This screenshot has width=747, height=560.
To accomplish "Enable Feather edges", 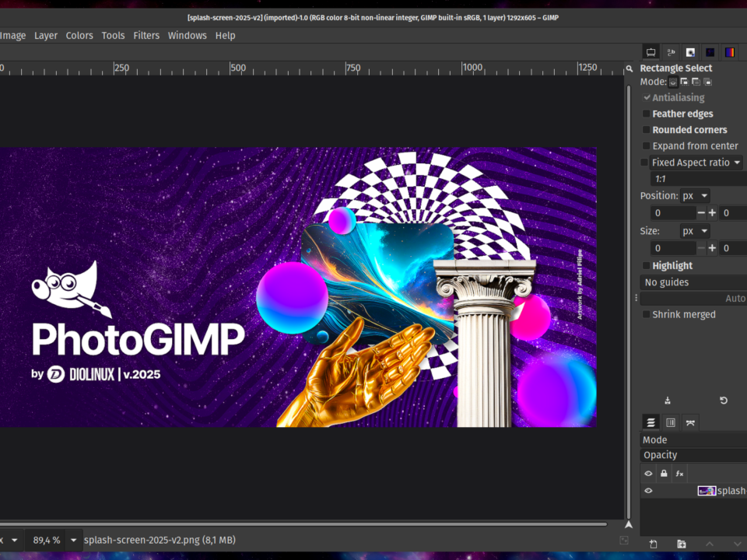I will click(x=647, y=114).
